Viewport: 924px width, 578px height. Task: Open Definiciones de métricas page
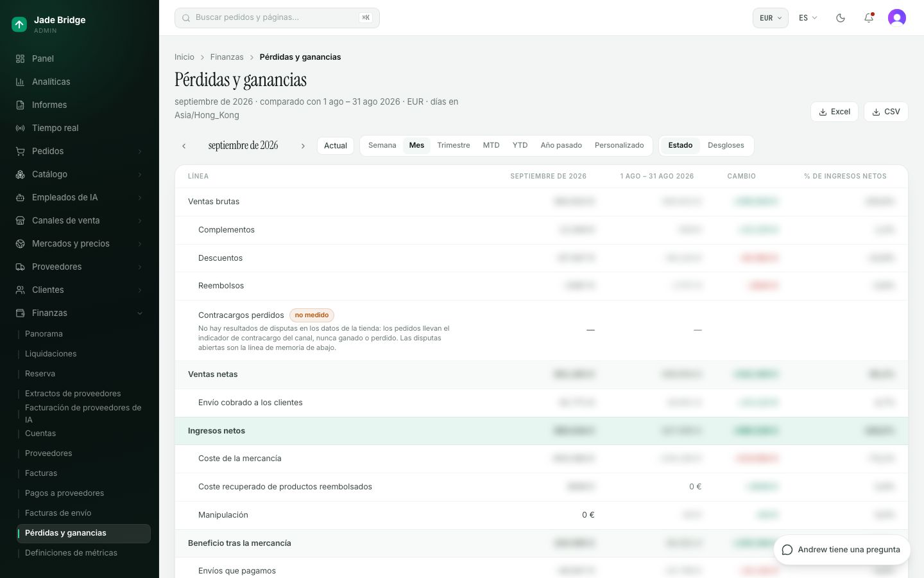point(83,553)
